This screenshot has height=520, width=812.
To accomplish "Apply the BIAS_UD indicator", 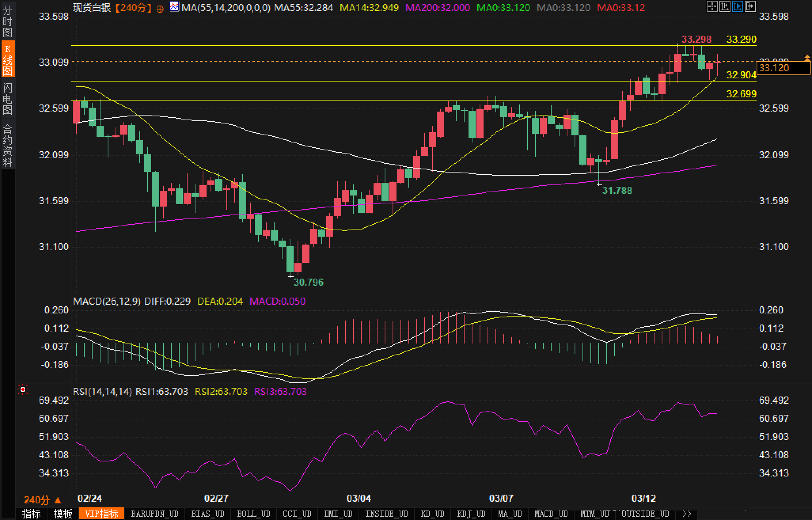I will click(x=208, y=514).
